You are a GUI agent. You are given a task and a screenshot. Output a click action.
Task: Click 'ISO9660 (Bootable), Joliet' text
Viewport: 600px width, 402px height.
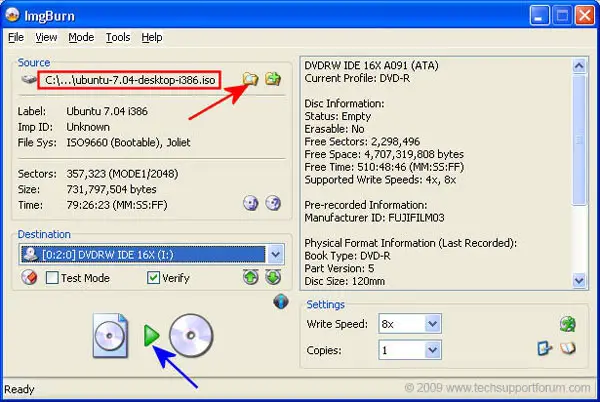pos(128,143)
